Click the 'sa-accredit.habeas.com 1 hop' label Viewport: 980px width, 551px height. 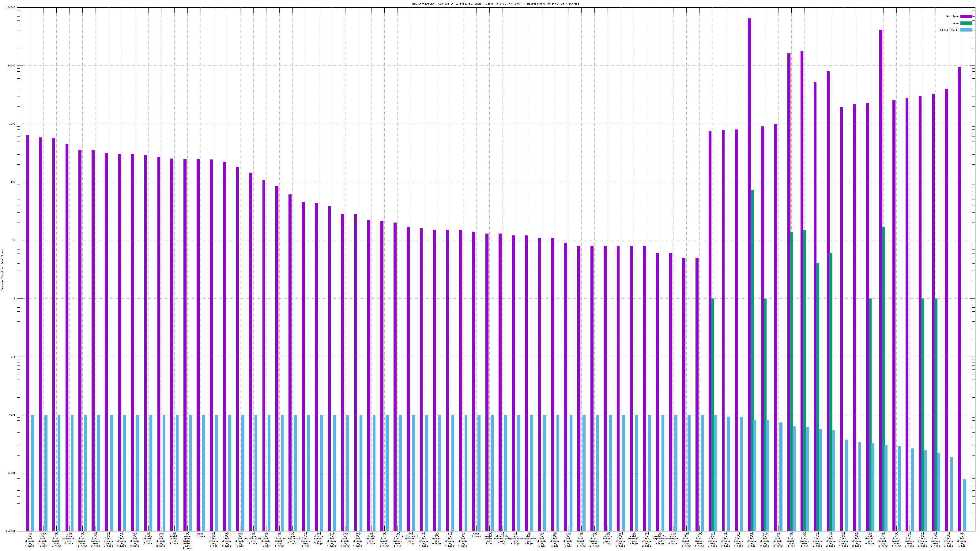click(410, 539)
